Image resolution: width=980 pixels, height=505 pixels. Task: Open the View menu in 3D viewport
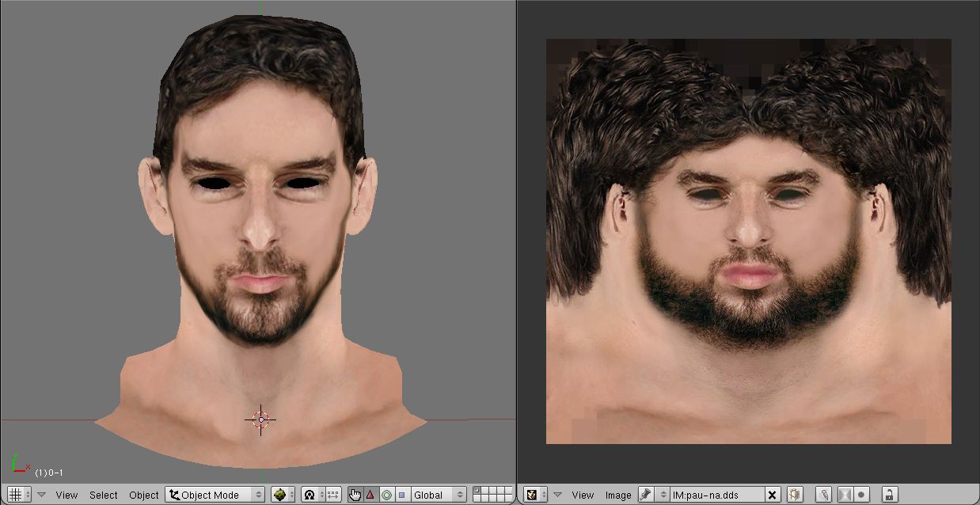66,495
